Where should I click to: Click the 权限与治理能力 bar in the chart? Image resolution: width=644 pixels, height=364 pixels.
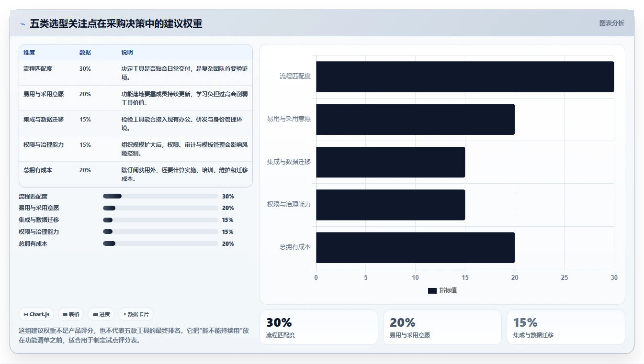(x=390, y=205)
